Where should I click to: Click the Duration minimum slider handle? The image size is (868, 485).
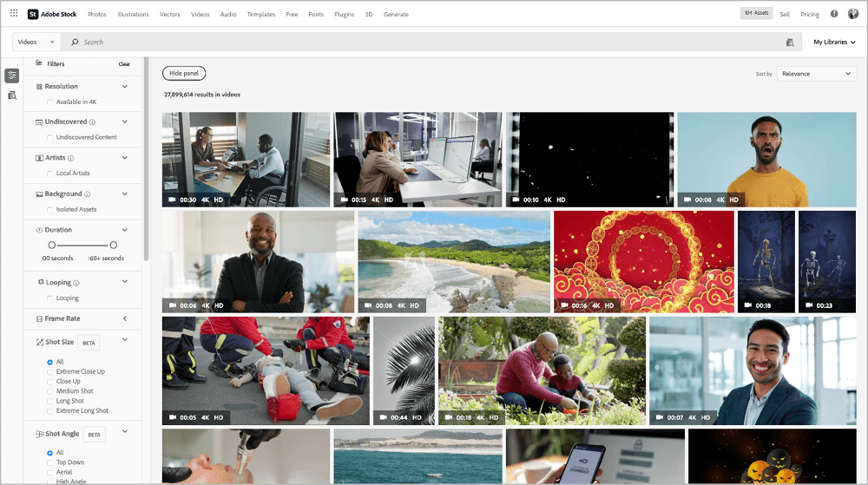(x=52, y=245)
